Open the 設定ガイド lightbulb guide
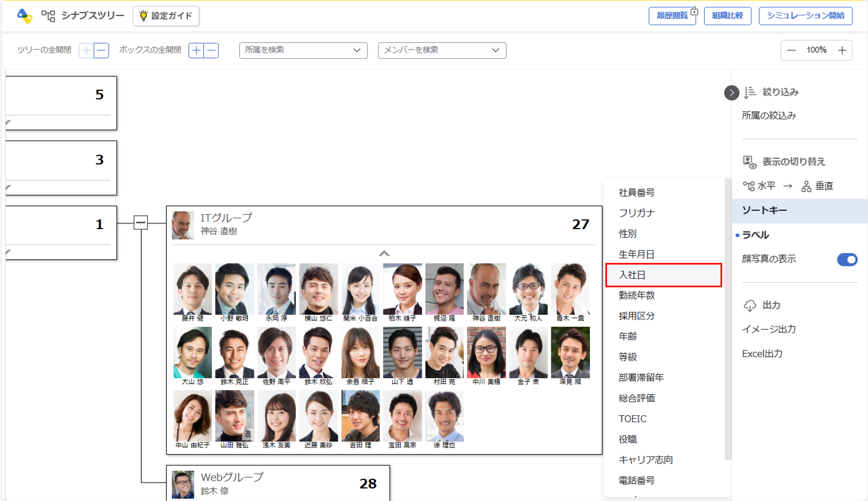 pyautogui.click(x=166, y=16)
